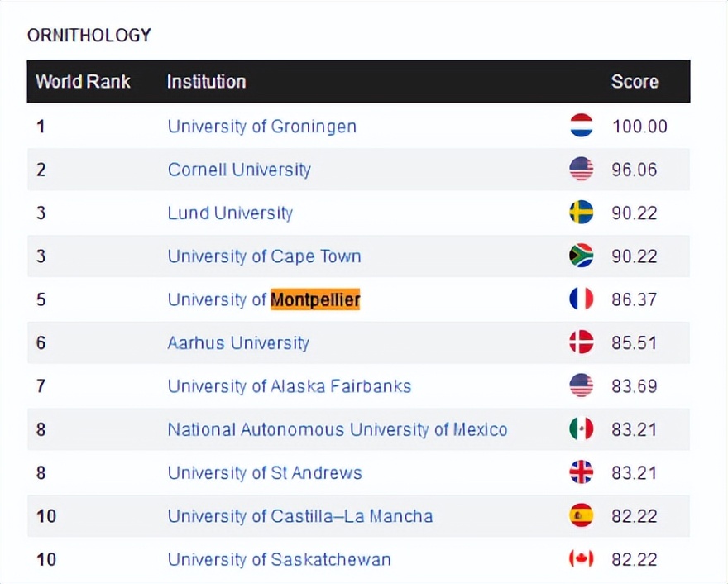Click the Score column header
This screenshot has width=728, height=584.
tap(635, 82)
